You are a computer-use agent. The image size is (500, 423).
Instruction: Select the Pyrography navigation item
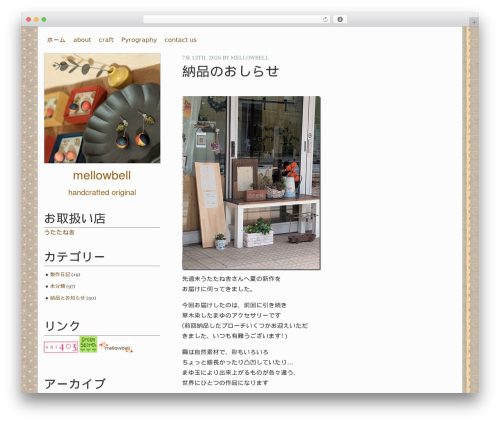click(x=139, y=40)
